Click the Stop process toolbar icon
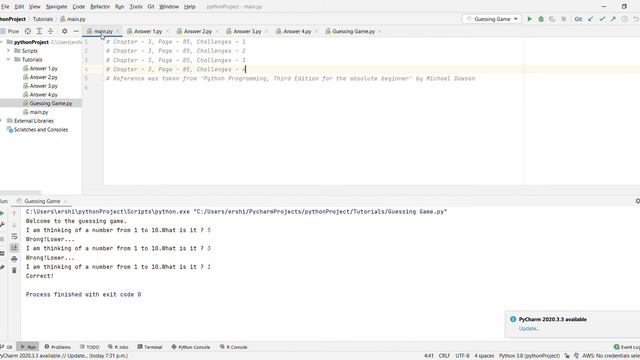 tap(564, 19)
